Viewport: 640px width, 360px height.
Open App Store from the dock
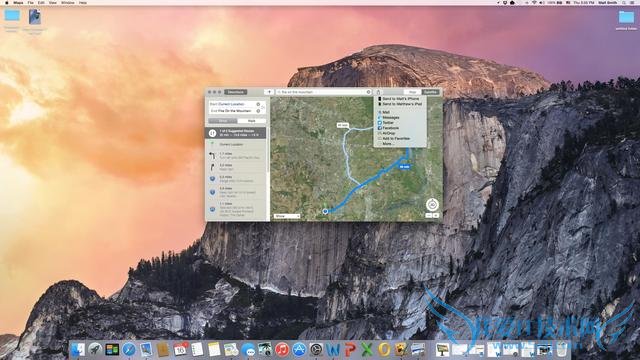(x=299, y=349)
